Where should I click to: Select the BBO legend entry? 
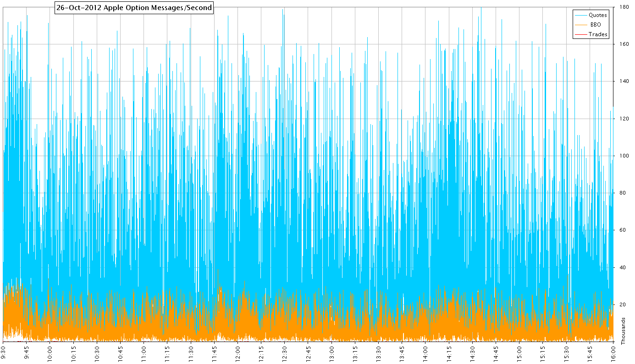pos(595,25)
